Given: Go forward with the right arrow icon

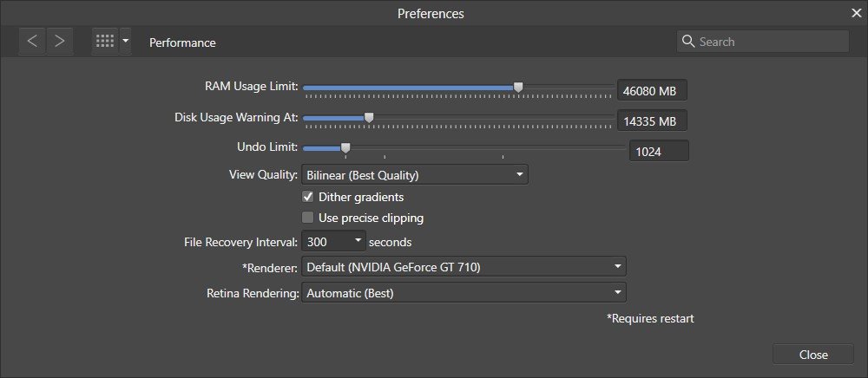Looking at the screenshot, I should (x=60, y=42).
